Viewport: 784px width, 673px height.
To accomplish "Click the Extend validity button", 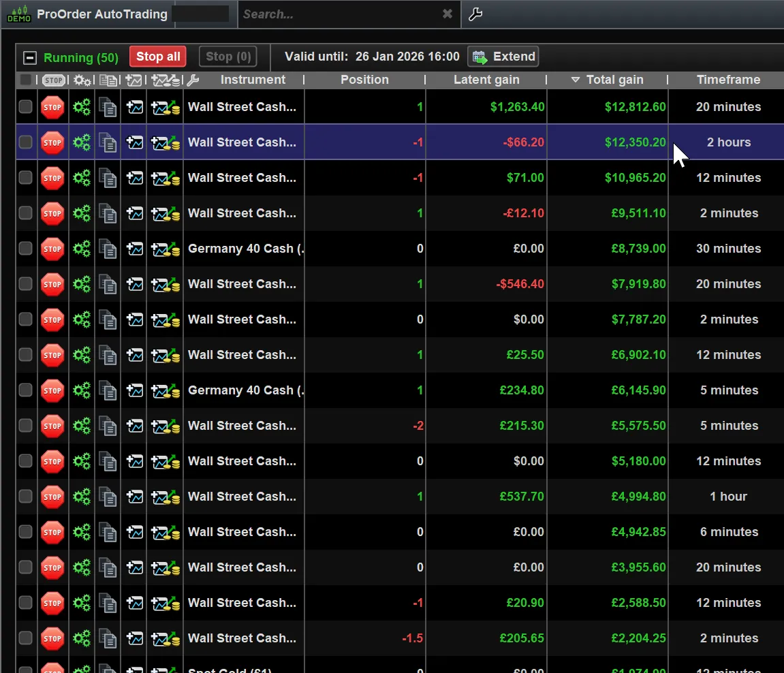I will click(x=503, y=57).
